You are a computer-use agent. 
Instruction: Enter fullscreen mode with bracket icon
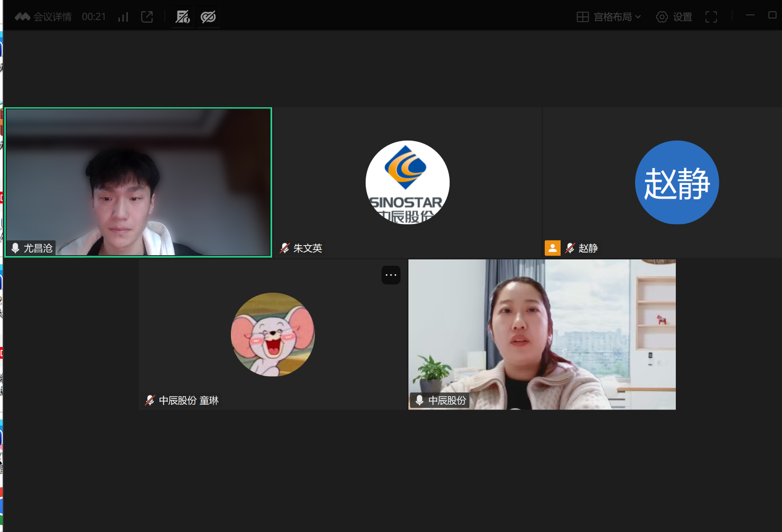711,17
